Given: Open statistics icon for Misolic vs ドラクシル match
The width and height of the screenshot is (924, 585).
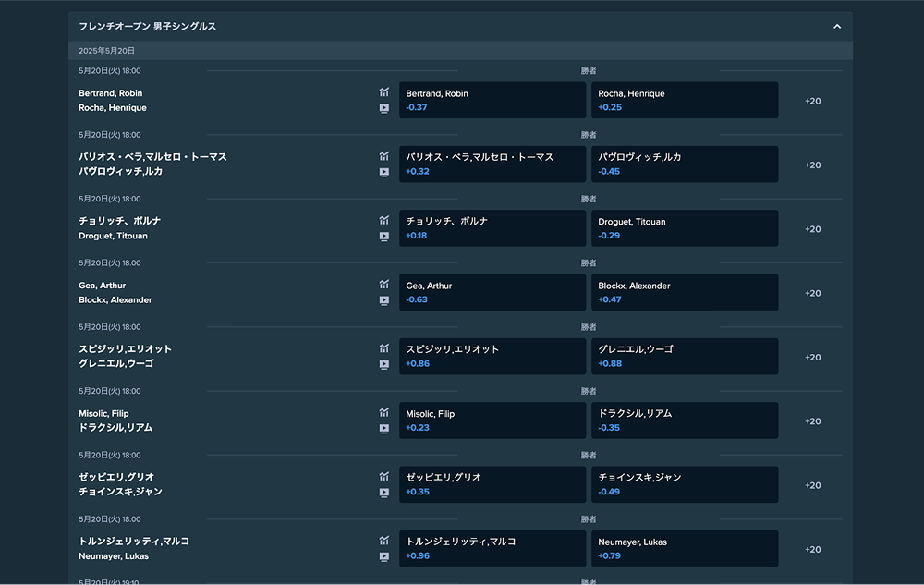Looking at the screenshot, I should pos(384,412).
